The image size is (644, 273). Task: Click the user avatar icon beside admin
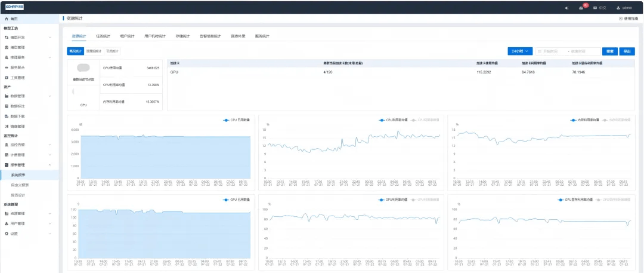point(618,8)
